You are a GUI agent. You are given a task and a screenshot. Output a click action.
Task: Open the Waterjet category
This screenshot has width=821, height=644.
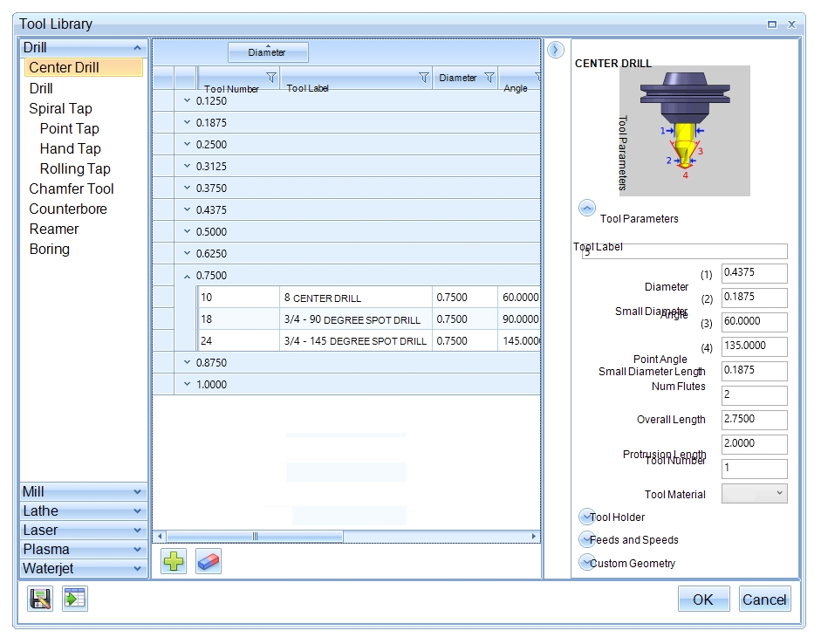point(83,569)
